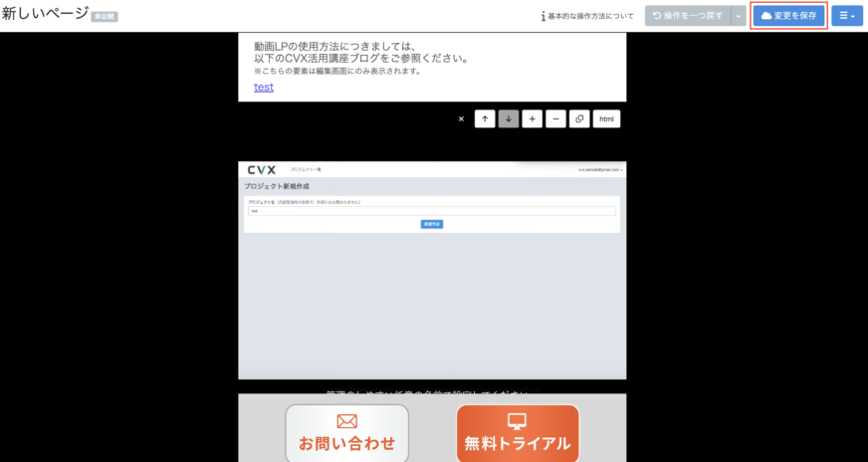The width and height of the screenshot is (868, 462).
Task: Click the move block down arrow
Action: coord(509,119)
